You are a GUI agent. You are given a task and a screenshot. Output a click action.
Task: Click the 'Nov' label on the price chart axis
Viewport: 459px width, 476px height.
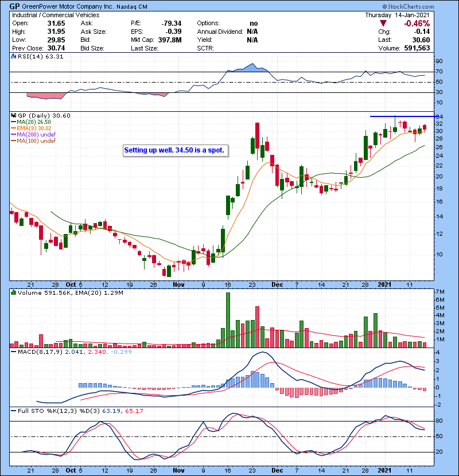[178, 284]
